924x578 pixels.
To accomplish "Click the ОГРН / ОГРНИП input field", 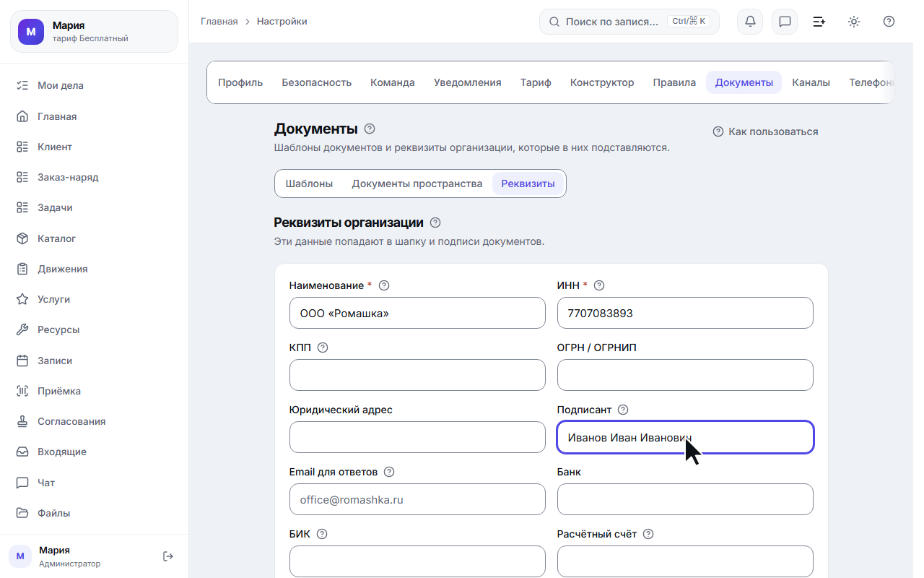I will (685, 375).
